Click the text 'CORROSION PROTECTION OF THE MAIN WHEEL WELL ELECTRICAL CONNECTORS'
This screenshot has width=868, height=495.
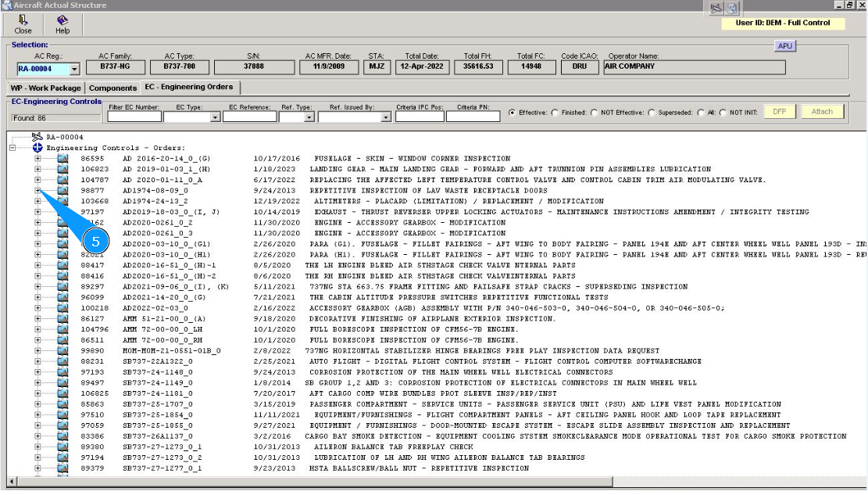pos(461,372)
